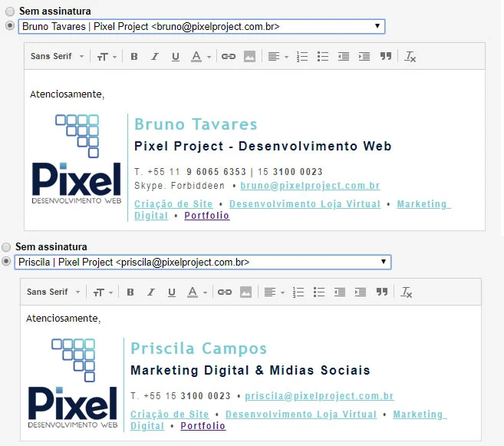This screenshot has height=446, width=504.
Task: Click the 'Skype. Forbiddeen' text
Action: tap(180, 186)
